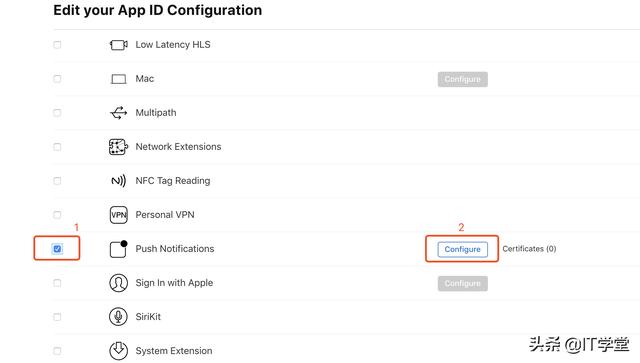Click the Certificates (0) text
The height and width of the screenshot is (363, 640).
pos(529,249)
